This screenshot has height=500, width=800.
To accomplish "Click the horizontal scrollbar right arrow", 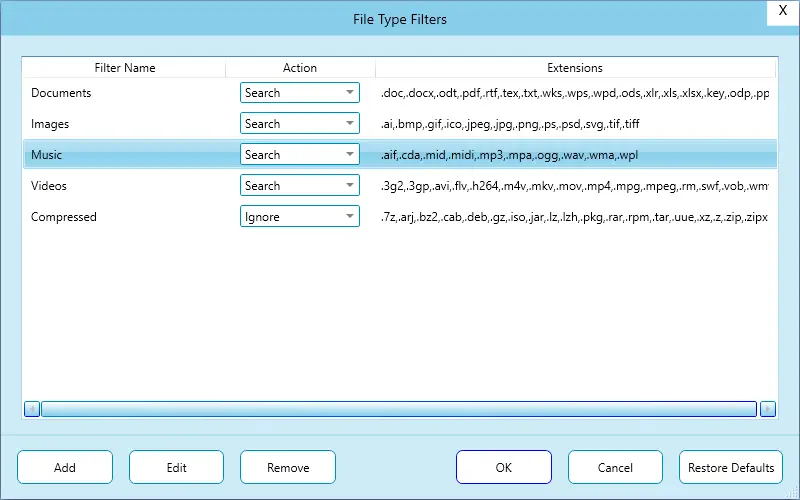I will click(x=768, y=409).
